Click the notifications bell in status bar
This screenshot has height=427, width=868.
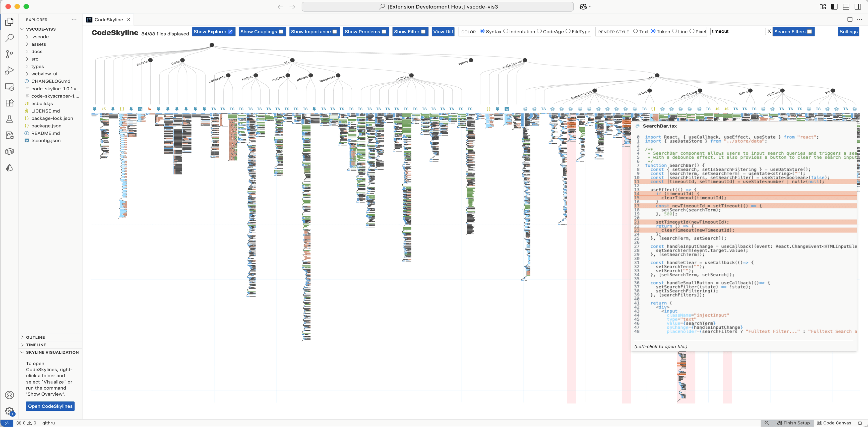(x=859, y=423)
